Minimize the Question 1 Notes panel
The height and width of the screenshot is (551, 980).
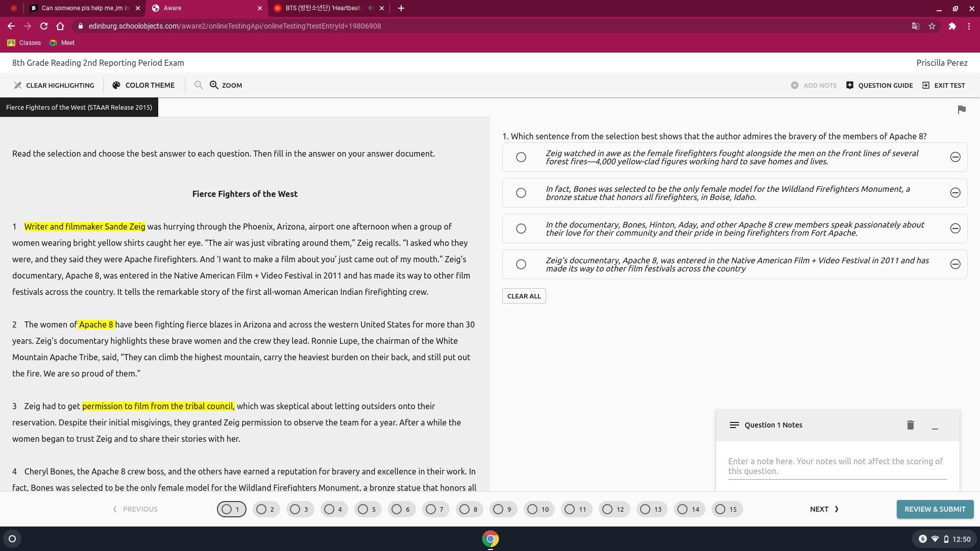[935, 427]
